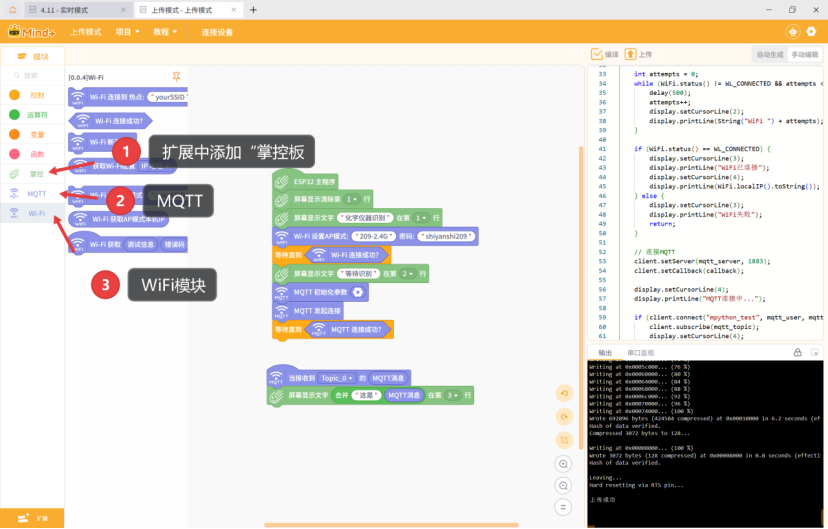Expand the row number dropdown in 屏幕显示清除 block

click(x=354, y=199)
